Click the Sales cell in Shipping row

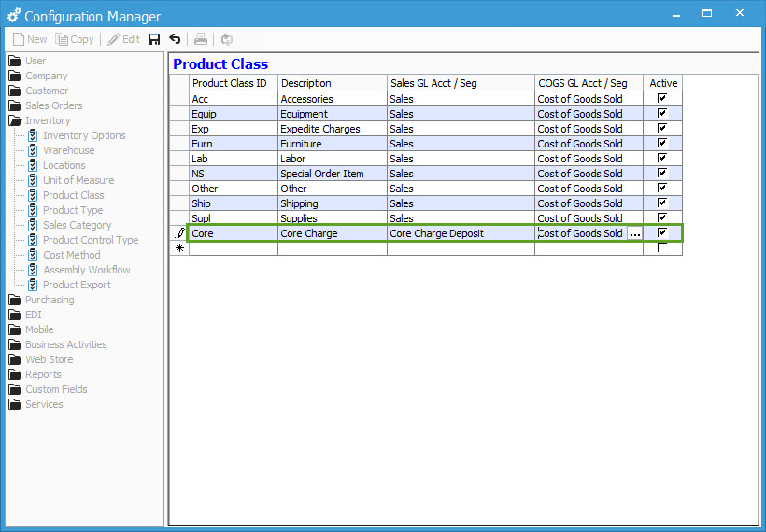[x=461, y=203]
